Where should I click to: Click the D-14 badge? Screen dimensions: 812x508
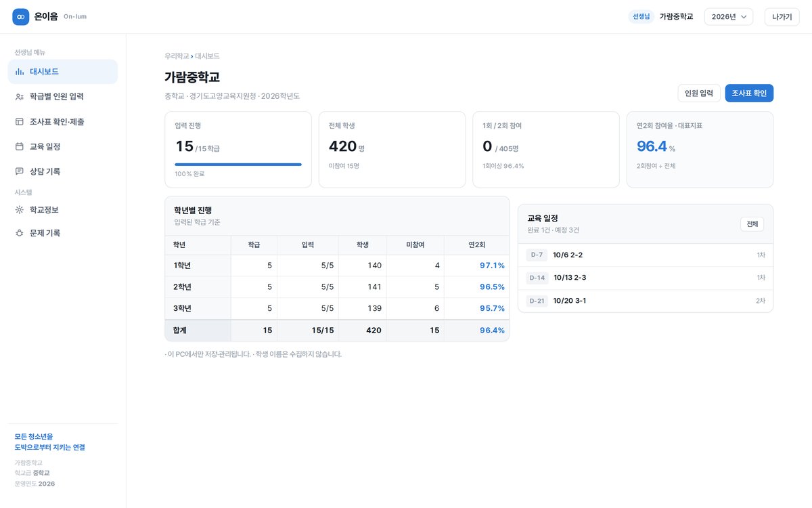coord(537,278)
